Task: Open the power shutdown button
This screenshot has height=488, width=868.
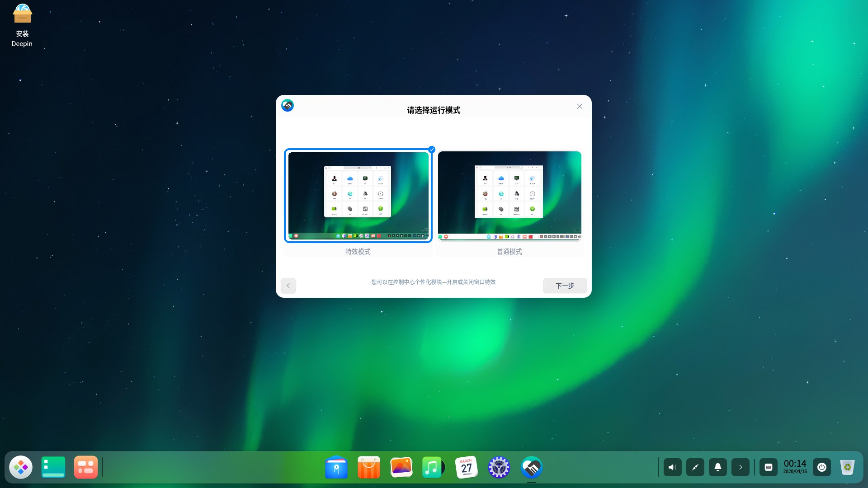Action: 822,467
